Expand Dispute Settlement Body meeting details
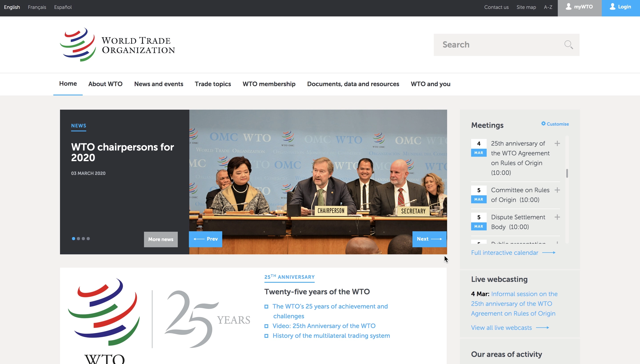The width and height of the screenshot is (640, 364). pos(557,217)
